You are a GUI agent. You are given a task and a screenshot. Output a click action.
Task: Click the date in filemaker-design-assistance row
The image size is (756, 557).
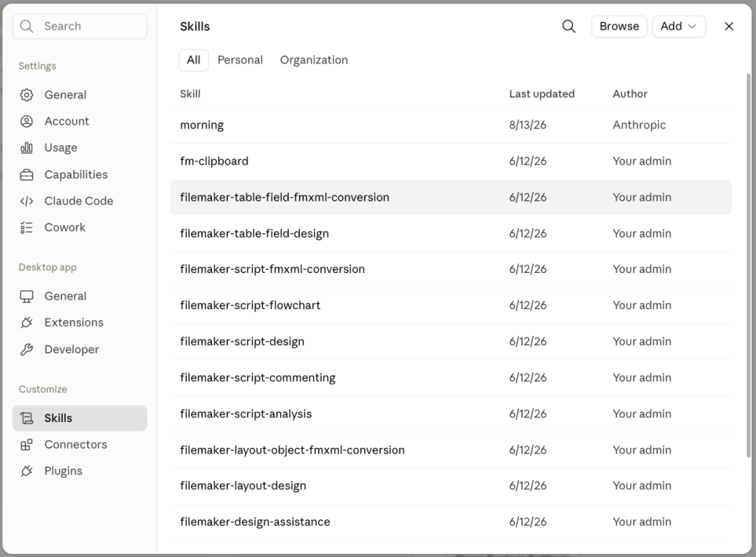[x=527, y=522]
